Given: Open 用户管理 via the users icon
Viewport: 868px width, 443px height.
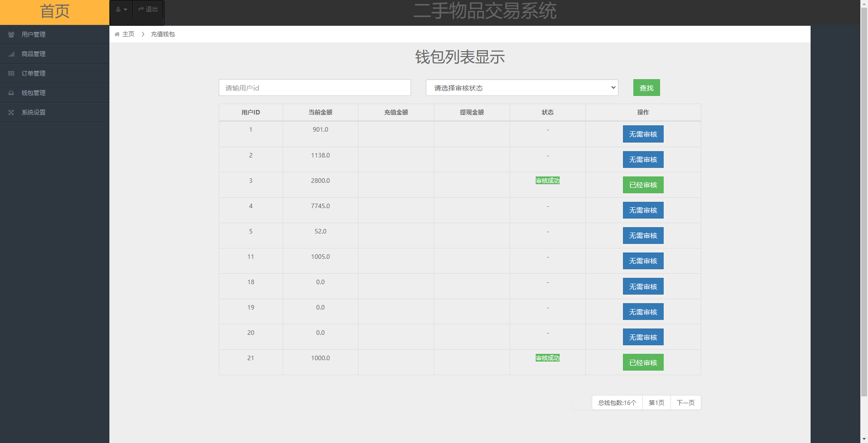Looking at the screenshot, I should (11, 34).
